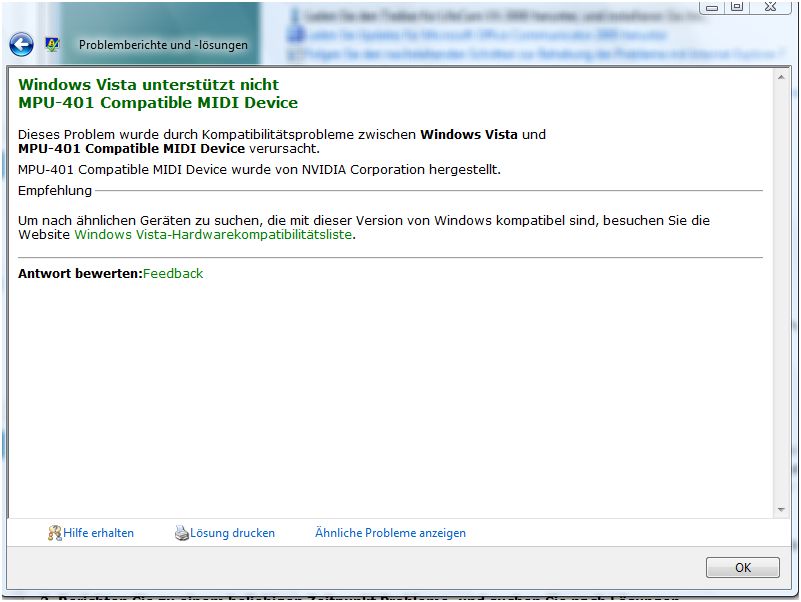The height and width of the screenshot is (602, 801).
Task: Open the Lösung drucken link
Action: click(x=232, y=533)
